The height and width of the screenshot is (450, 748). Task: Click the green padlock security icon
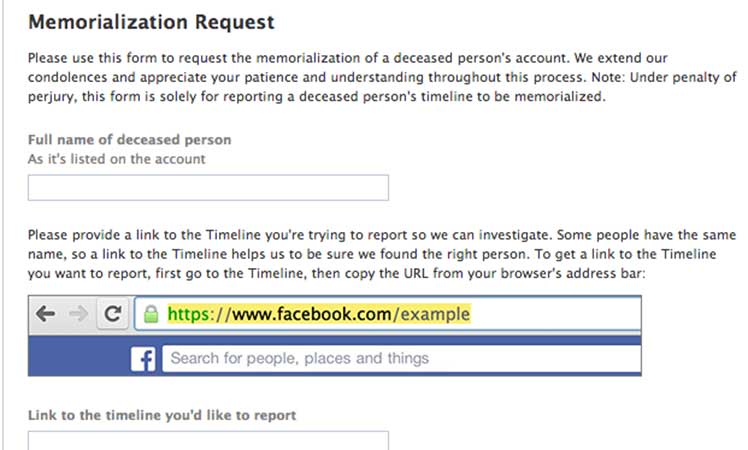point(151,314)
